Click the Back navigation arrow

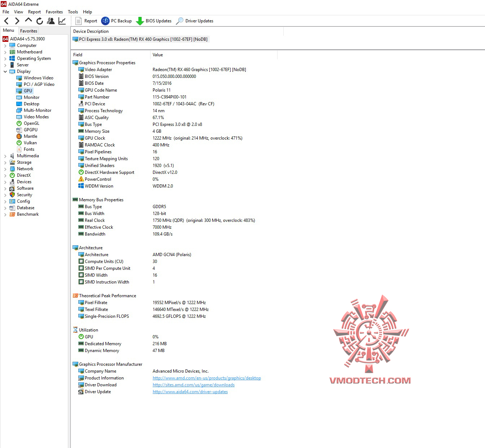[x=6, y=21]
